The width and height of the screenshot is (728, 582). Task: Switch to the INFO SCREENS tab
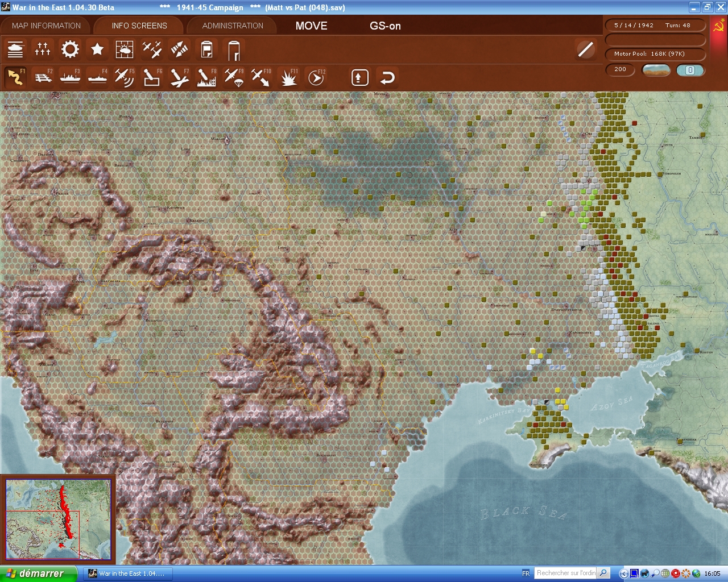tap(139, 26)
